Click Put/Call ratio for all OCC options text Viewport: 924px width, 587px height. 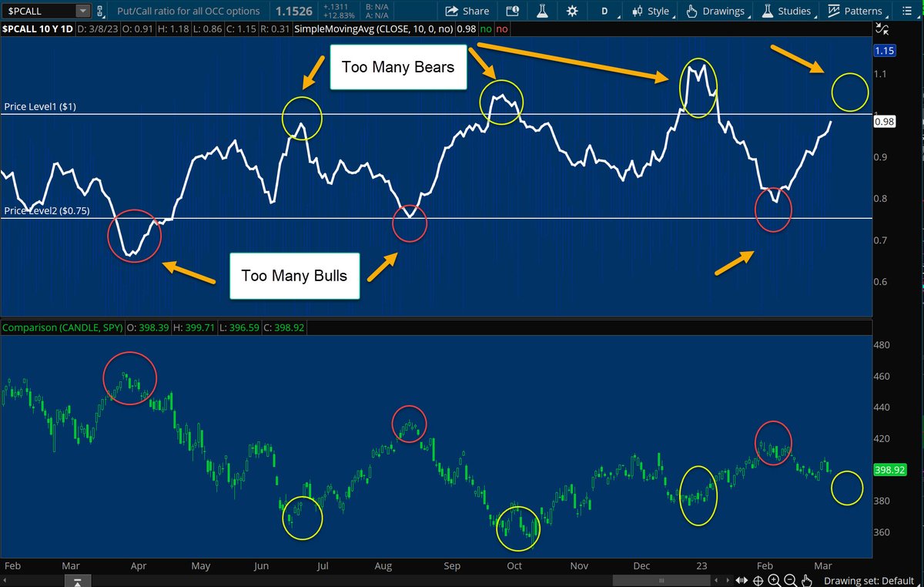189,11
